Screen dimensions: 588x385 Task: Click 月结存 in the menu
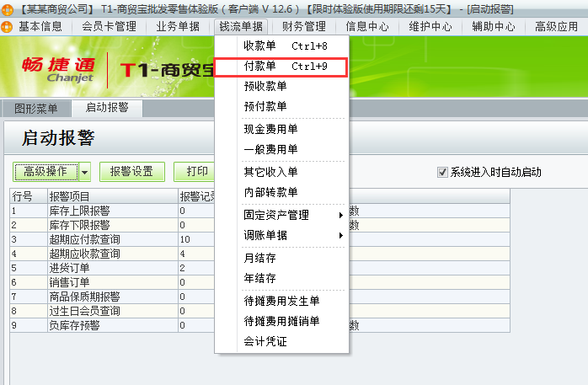281,258
